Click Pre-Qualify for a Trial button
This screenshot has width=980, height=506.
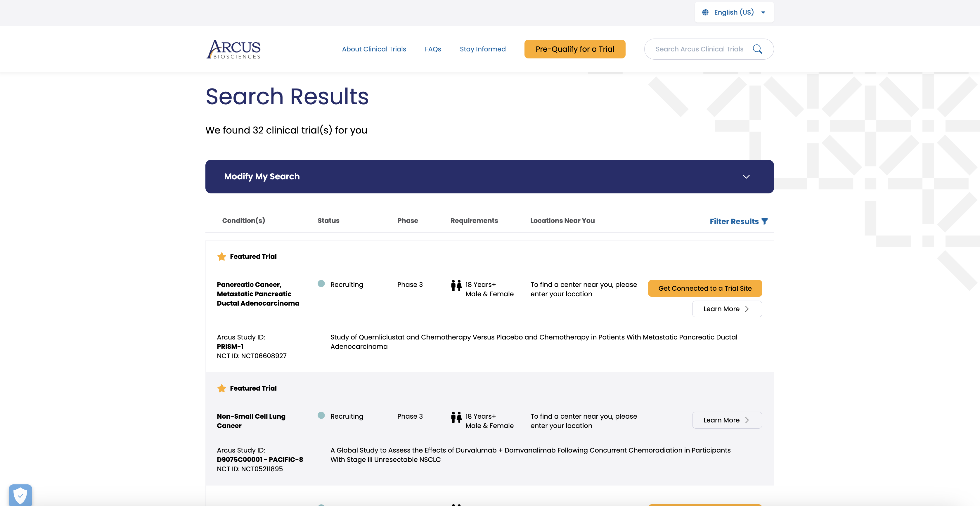coord(574,49)
